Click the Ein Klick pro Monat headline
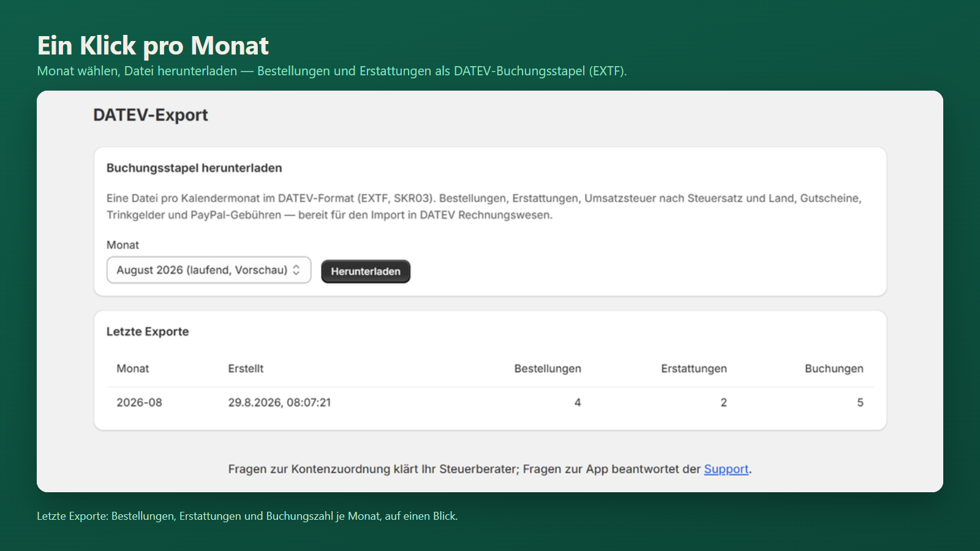Viewport: 980px width, 551px height. point(153,46)
